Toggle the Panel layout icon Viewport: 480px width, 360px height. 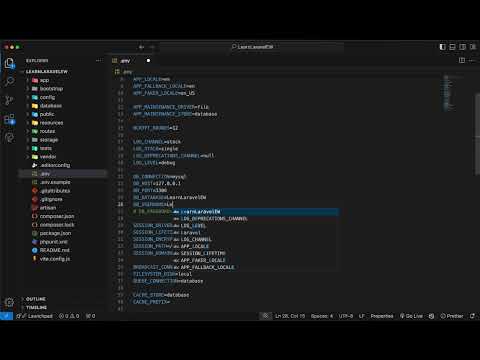452,47
